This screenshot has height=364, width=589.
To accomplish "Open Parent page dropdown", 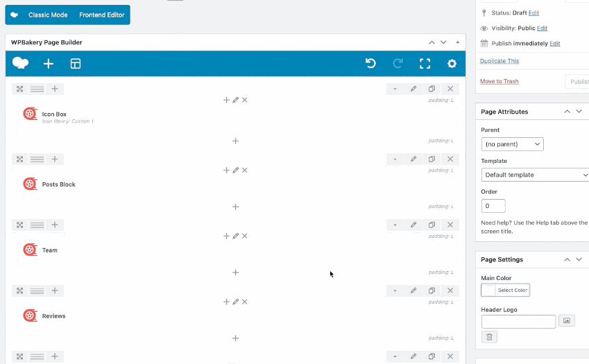I will click(513, 144).
